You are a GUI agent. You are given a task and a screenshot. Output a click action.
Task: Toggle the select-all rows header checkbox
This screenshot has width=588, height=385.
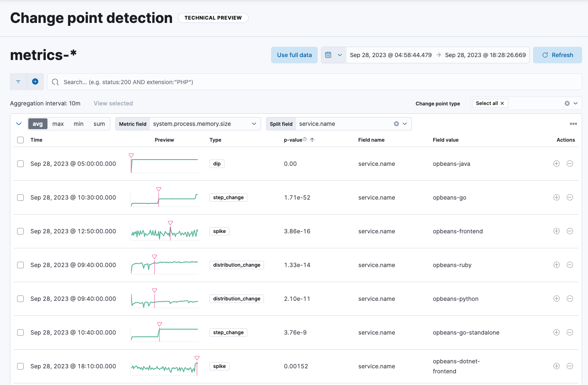(20, 140)
